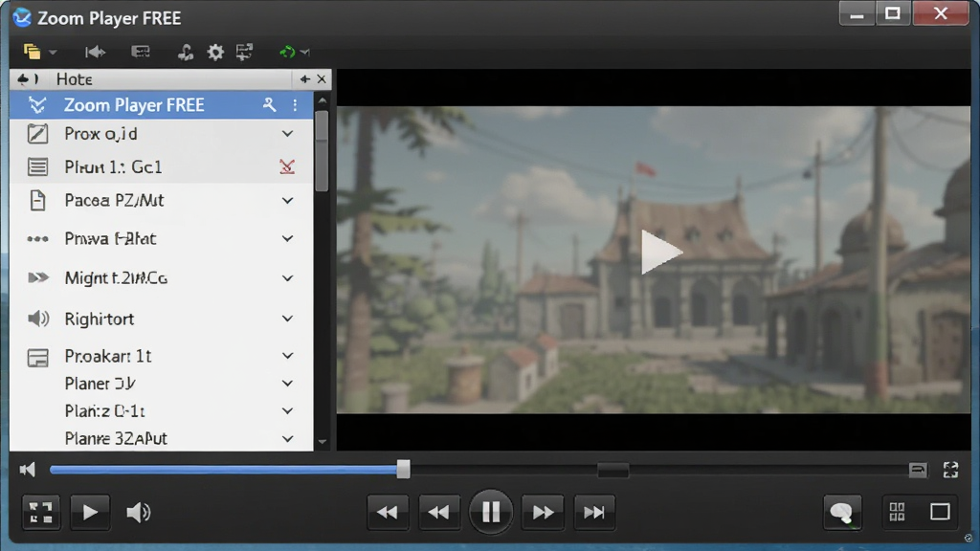Viewport: 980px width, 551px height.
Task: Click the equalizer/monitor toolbar icon
Action: [x=244, y=52]
